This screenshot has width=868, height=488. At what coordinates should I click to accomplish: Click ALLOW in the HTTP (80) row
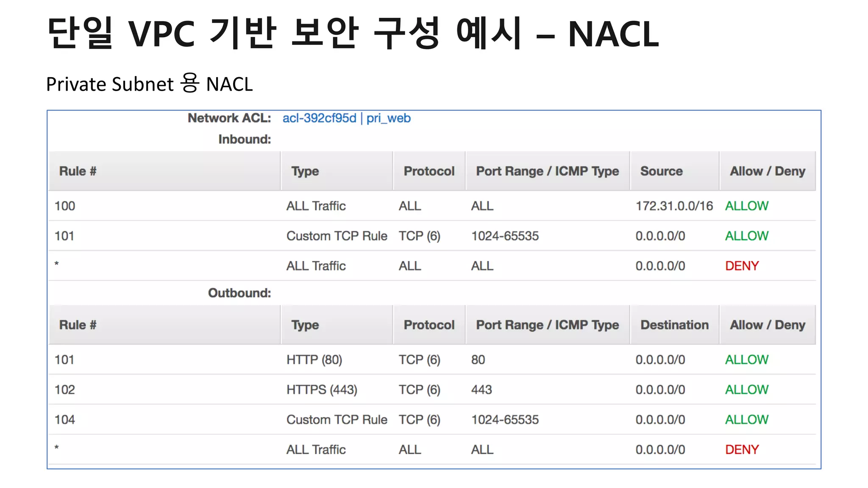coord(747,360)
